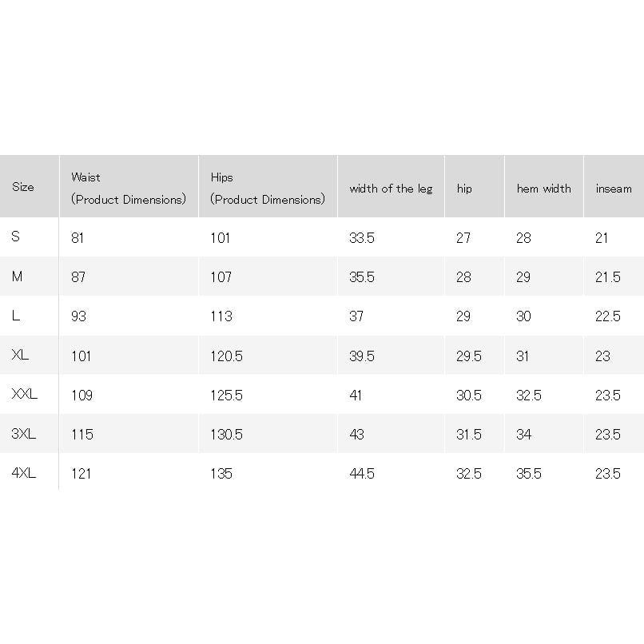Select the S size row label
Screen dimensions: 644x644
click(16, 237)
